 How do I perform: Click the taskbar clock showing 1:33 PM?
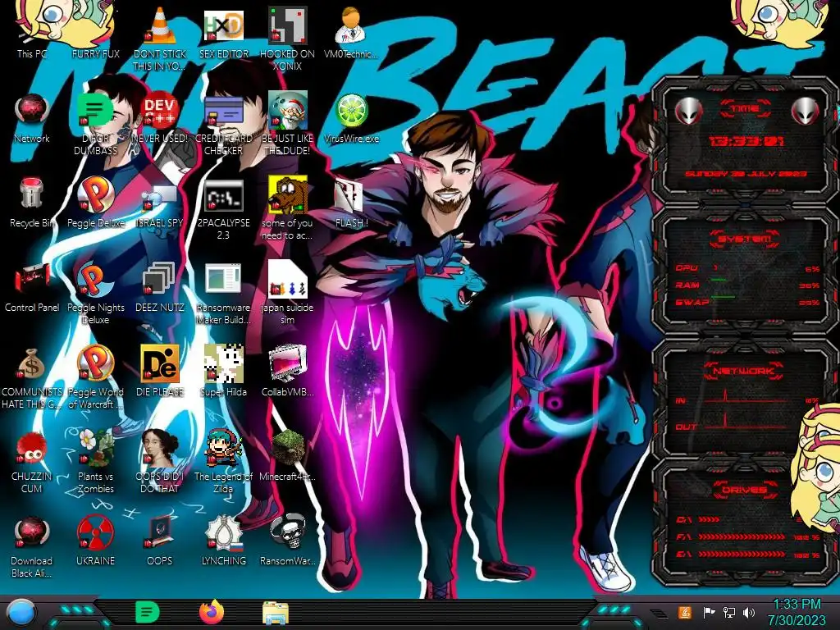[797, 612]
